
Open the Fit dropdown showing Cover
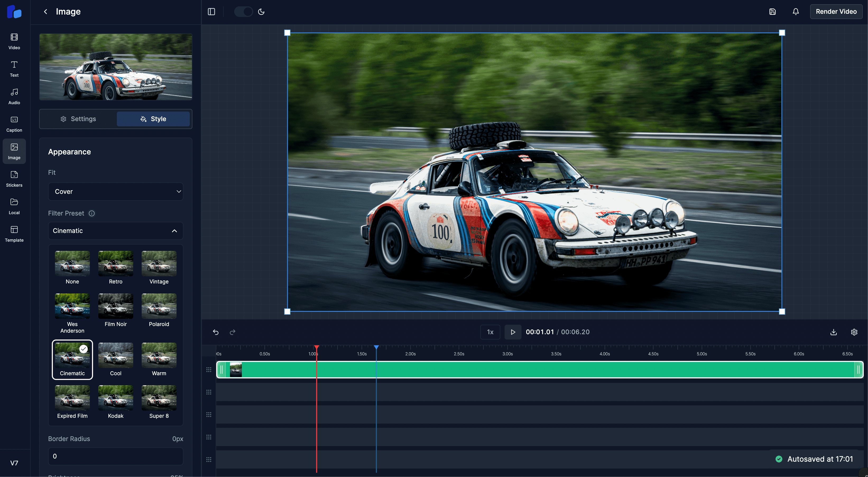(x=115, y=191)
